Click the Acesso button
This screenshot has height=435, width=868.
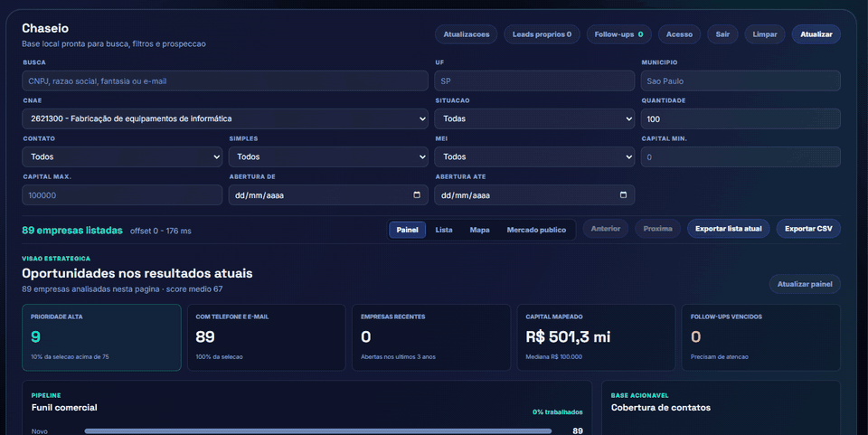[679, 34]
